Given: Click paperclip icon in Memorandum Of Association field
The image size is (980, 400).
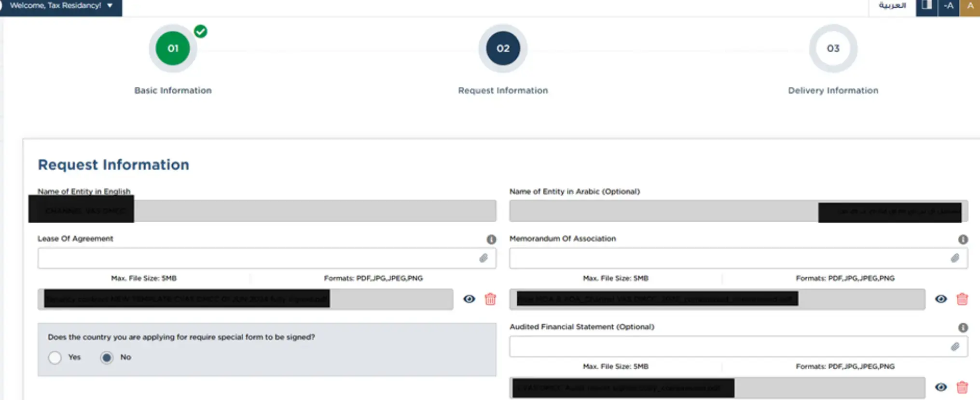Looking at the screenshot, I should click(x=955, y=258).
